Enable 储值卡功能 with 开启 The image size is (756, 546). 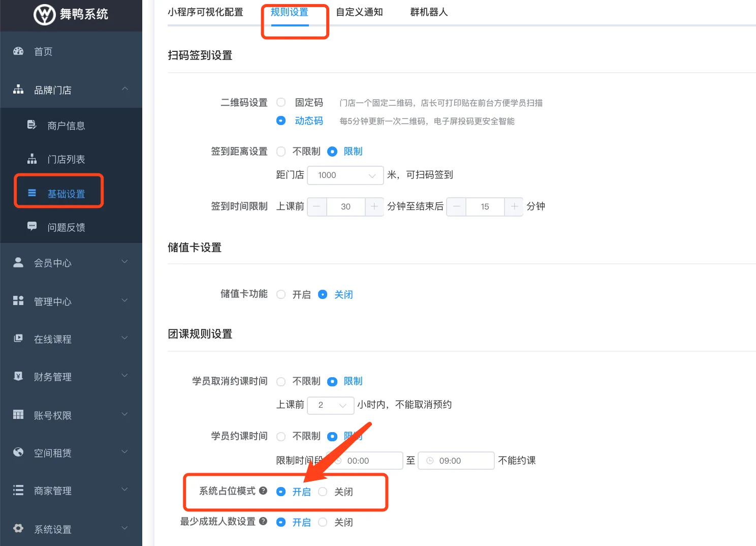point(281,294)
